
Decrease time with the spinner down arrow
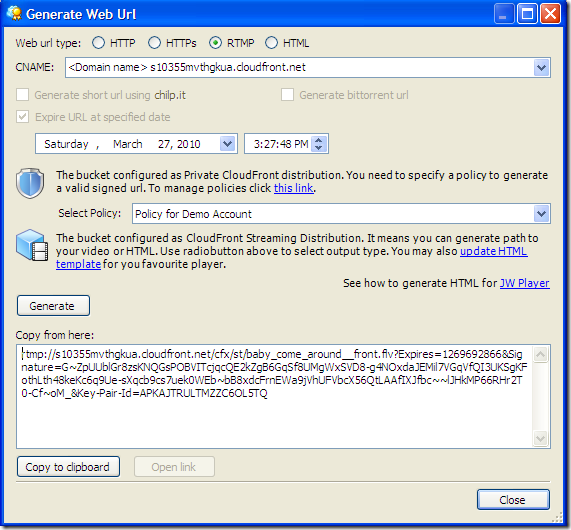tap(319, 148)
